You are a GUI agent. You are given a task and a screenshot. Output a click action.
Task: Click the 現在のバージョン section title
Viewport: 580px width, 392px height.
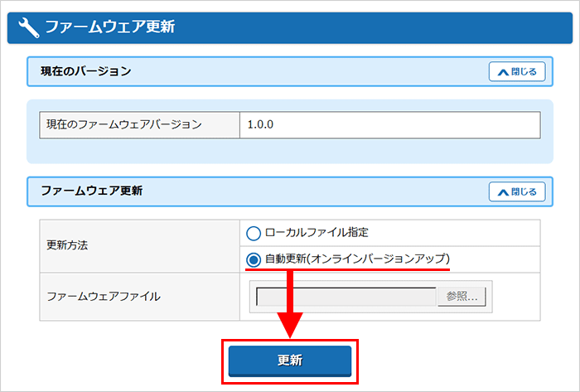click(86, 72)
